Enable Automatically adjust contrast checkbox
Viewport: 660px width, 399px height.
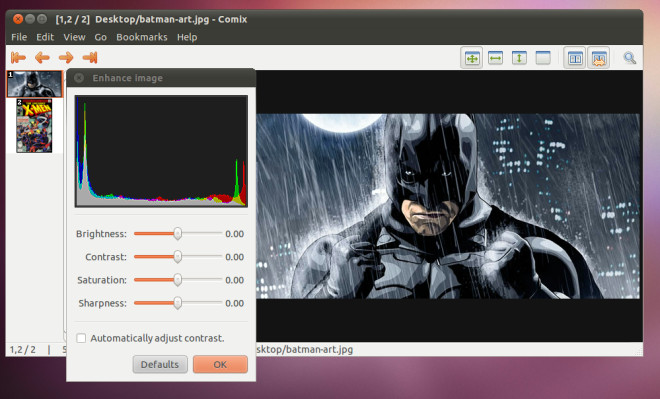[81, 338]
